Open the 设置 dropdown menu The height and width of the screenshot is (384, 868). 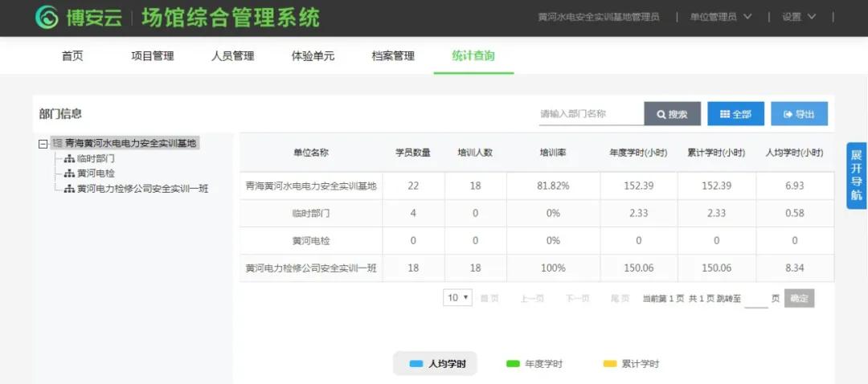[799, 17]
